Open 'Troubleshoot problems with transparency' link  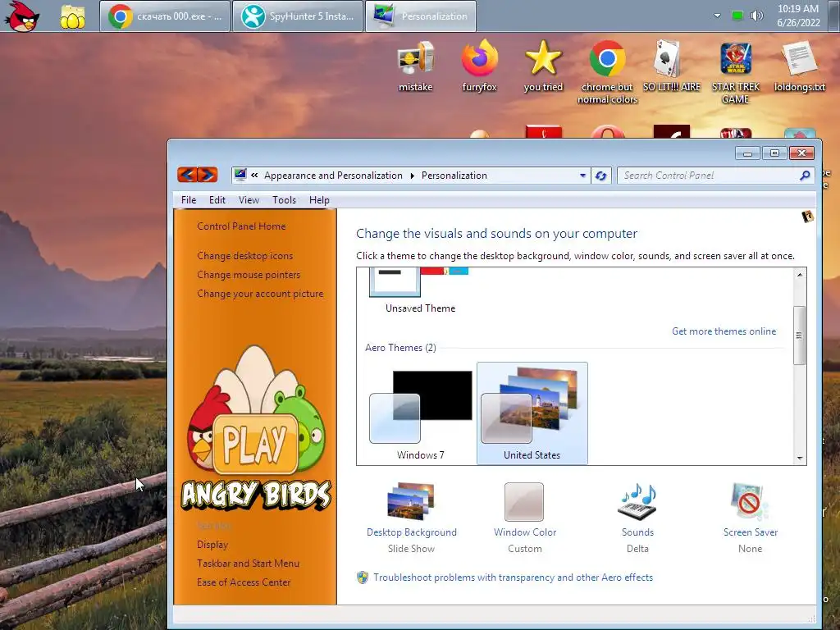click(514, 577)
